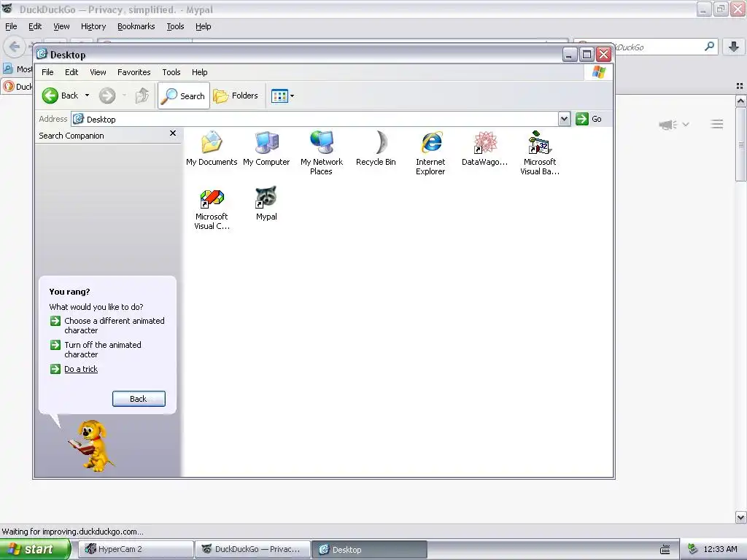Click the Views icon in toolbar
This screenshot has height=560, width=747.
click(279, 96)
